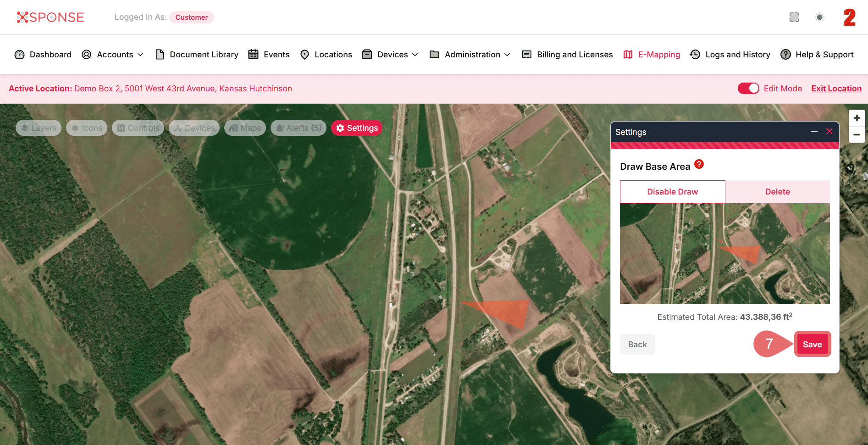
Task: Turn off the Edit Mode switch
Action: (748, 89)
